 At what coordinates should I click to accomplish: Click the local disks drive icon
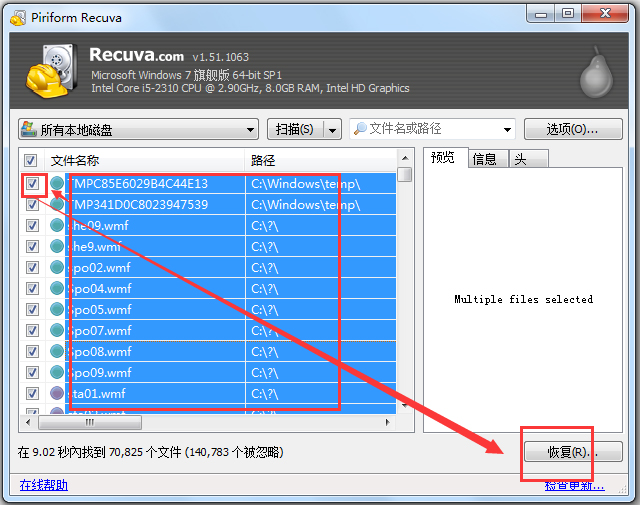tap(29, 129)
